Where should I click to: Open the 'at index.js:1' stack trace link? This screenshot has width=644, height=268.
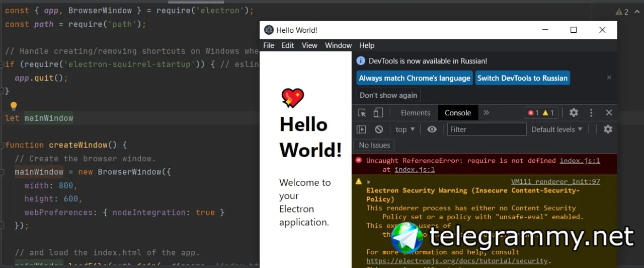(415, 170)
